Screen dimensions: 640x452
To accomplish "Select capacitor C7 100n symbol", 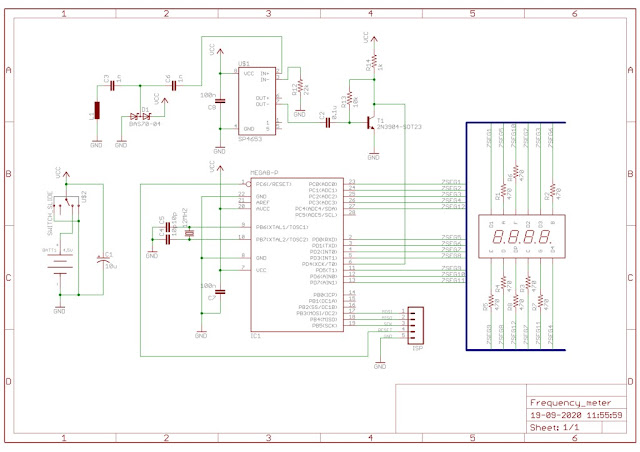I will 220,292.
